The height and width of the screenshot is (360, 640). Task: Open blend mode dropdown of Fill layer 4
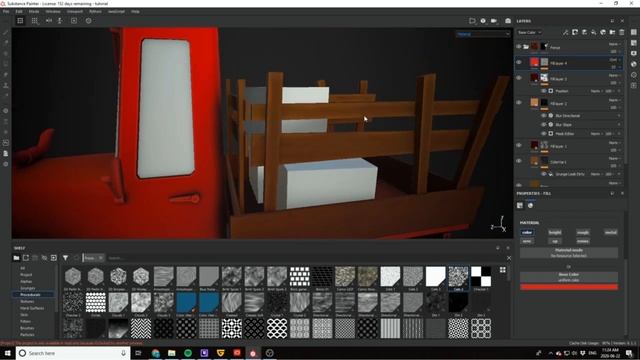(x=615, y=60)
